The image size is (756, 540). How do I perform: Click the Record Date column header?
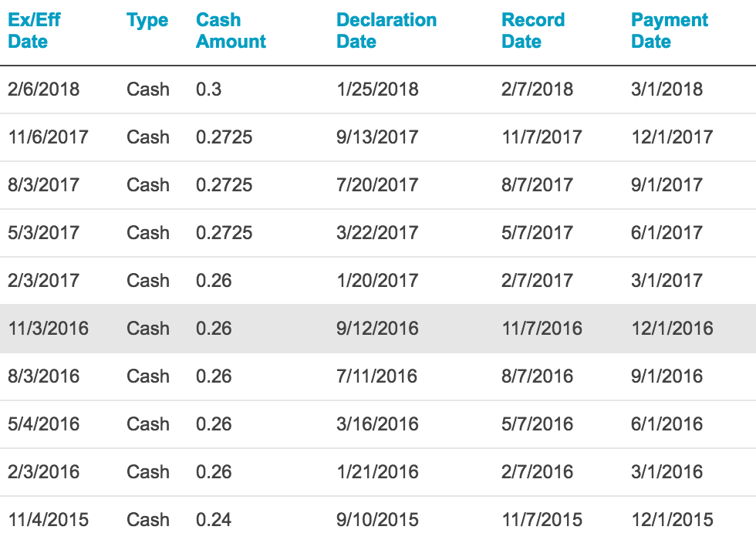click(x=533, y=31)
